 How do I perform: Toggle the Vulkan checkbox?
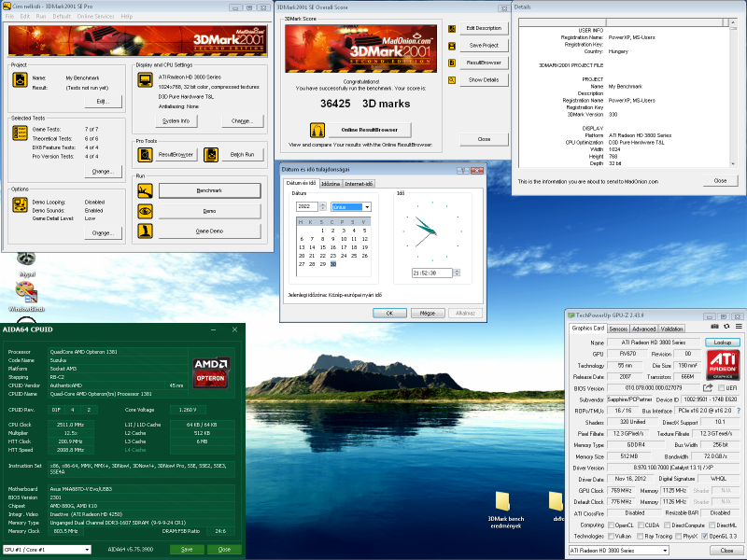[x=611, y=536]
